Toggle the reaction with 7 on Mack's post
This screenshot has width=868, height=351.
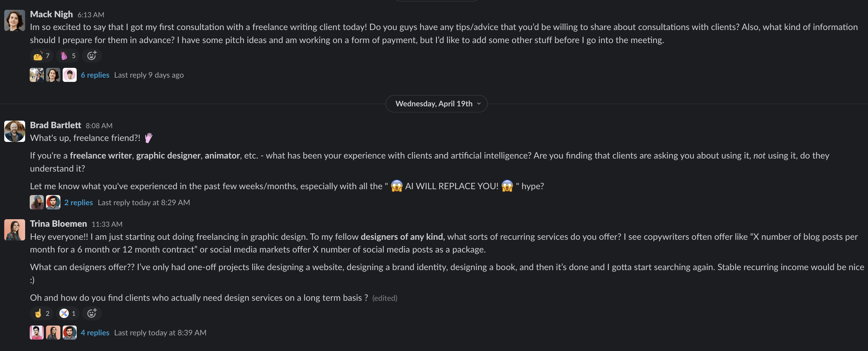pyautogui.click(x=42, y=55)
